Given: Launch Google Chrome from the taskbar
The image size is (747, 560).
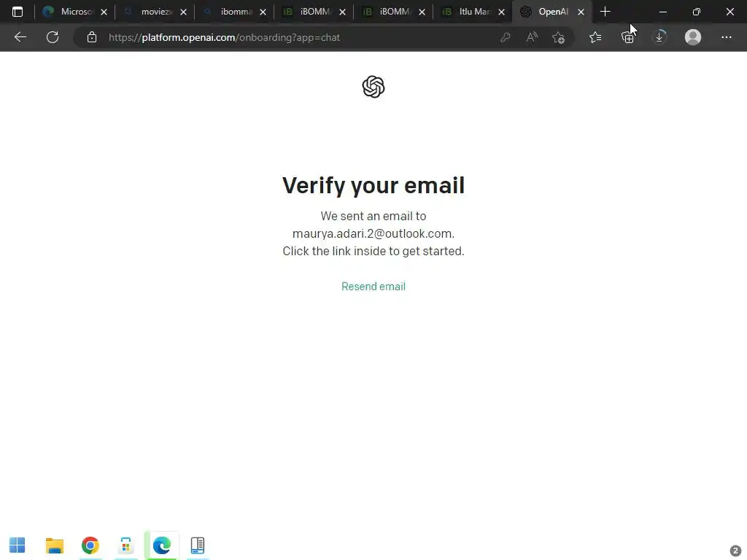Looking at the screenshot, I should pyautogui.click(x=90, y=545).
